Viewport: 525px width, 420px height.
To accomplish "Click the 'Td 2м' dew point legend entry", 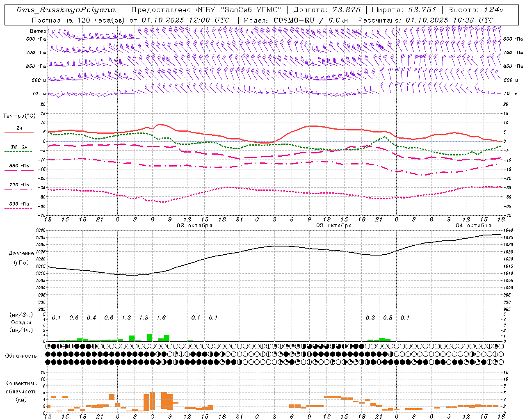I will [x=19, y=147].
